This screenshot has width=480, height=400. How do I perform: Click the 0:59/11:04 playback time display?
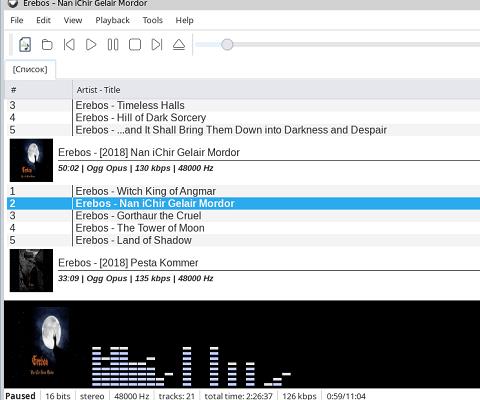point(346,396)
